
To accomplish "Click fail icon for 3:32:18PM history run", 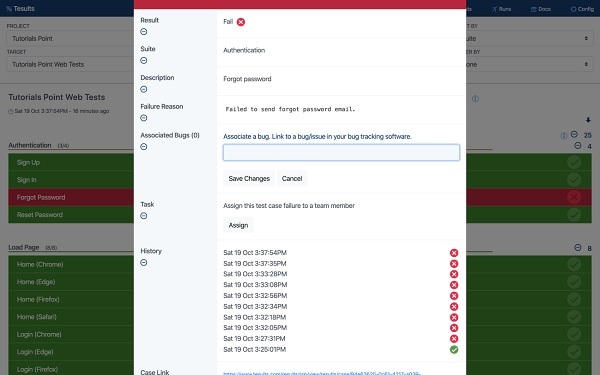I will [x=454, y=317].
